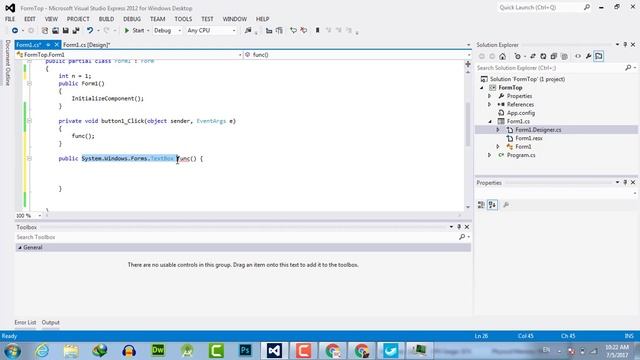Start debugging with the Start button
This screenshot has height=360, width=640.
click(x=134, y=31)
